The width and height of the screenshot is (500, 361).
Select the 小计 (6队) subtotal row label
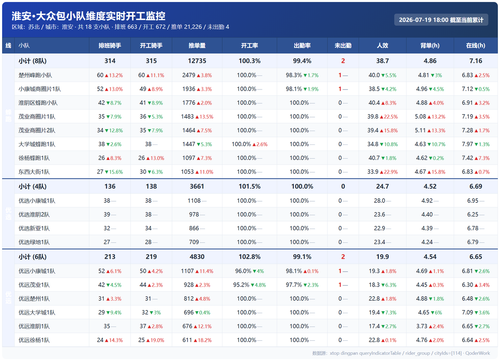click(x=32, y=257)
